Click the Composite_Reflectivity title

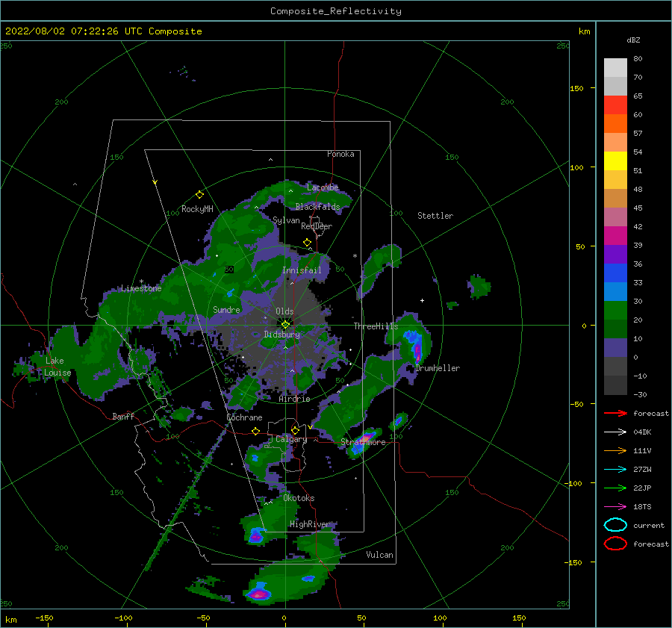336,11
